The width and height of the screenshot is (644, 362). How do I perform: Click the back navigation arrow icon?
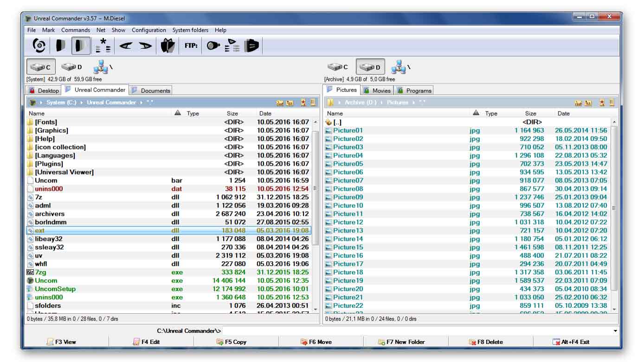[x=125, y=45]
